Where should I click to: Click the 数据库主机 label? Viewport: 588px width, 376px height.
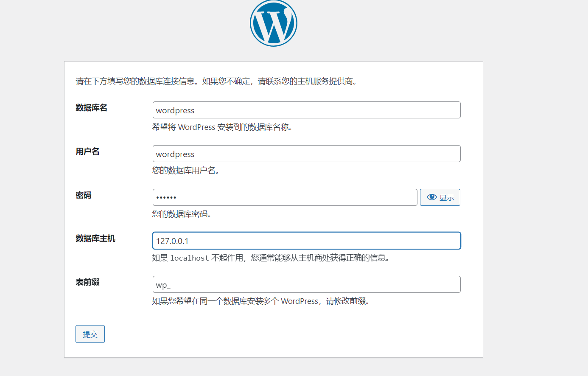coord(95,239)
